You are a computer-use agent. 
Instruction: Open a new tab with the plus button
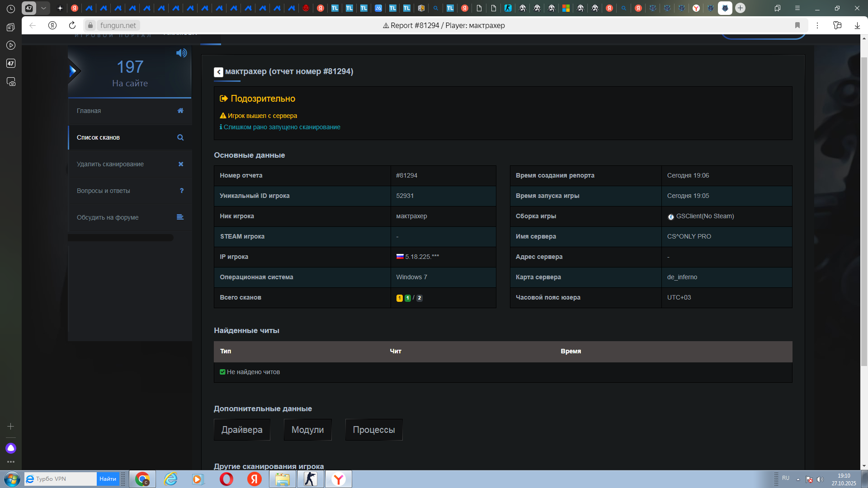(740, 8)
